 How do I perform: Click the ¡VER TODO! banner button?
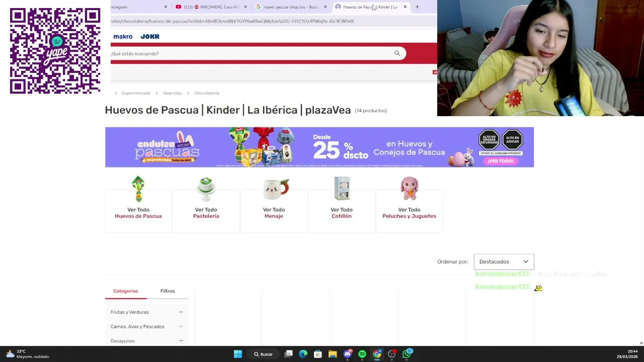tap(501, 161)
